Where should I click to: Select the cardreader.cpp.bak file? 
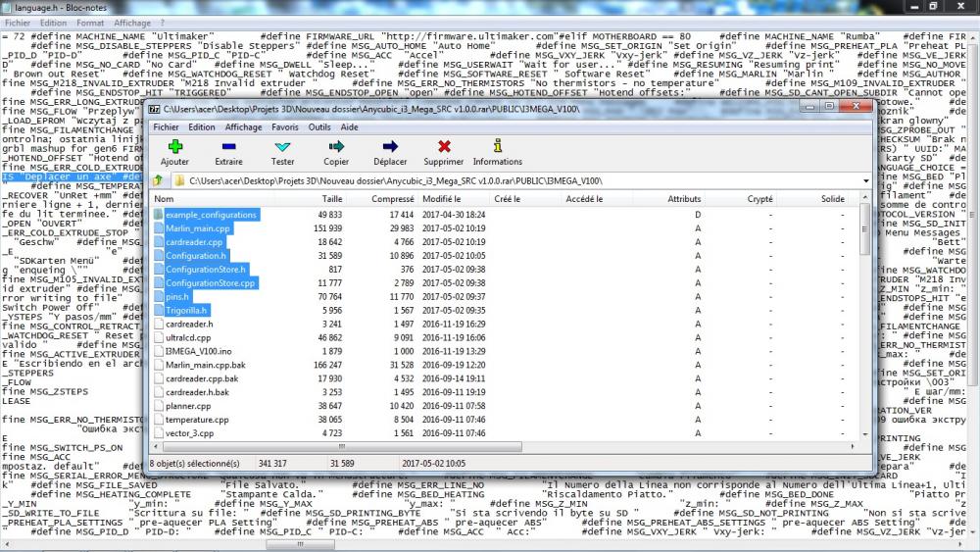[x=202, y=378]
